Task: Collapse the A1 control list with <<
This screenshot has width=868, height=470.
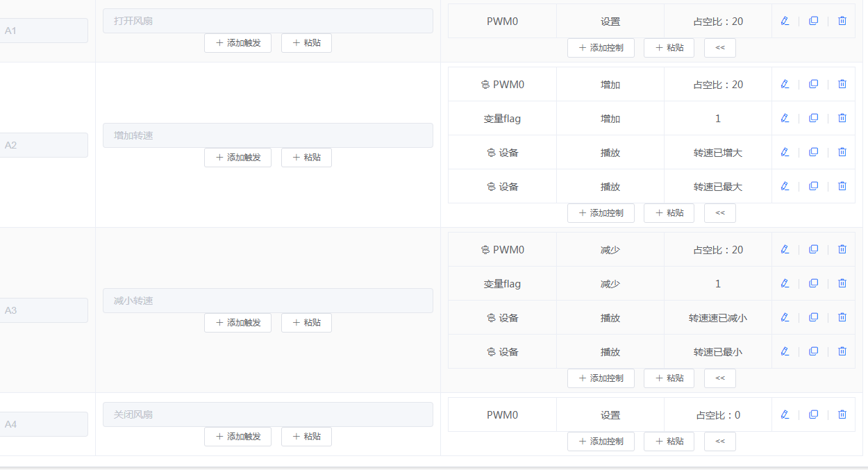Action: (x=720, y=47)
